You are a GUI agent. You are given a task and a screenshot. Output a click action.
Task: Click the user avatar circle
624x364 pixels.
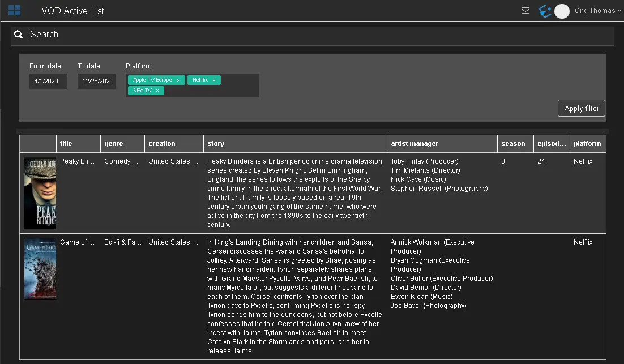(562, 11)
